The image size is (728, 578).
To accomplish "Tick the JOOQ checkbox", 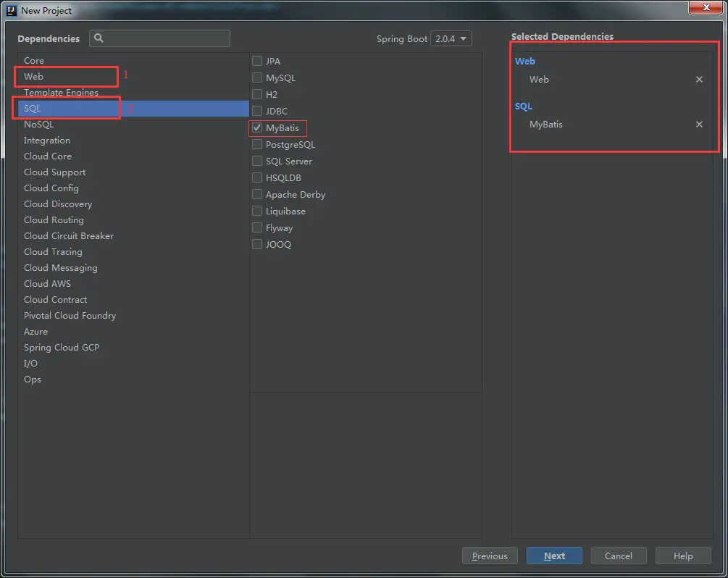I will [x=257, y=244].
